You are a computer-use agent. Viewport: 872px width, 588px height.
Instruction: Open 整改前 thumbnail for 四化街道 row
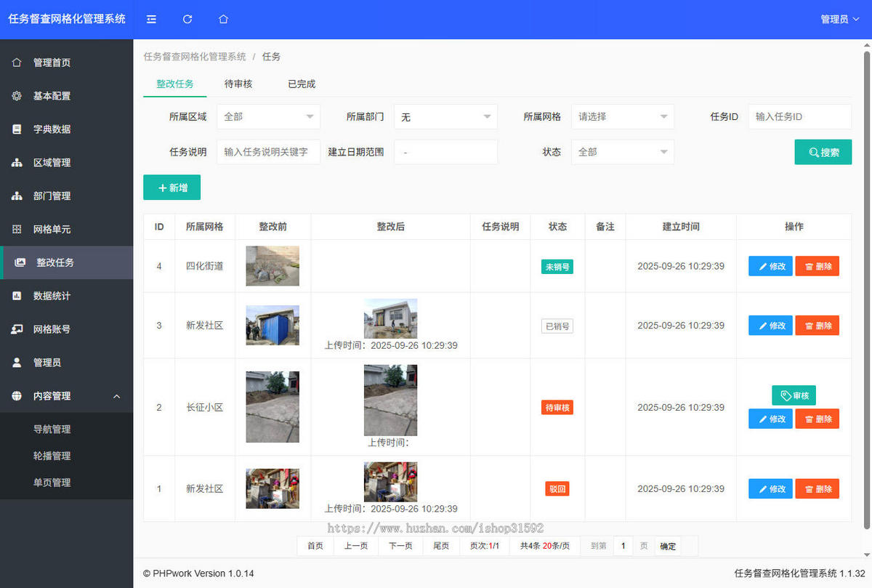(272, 266)
